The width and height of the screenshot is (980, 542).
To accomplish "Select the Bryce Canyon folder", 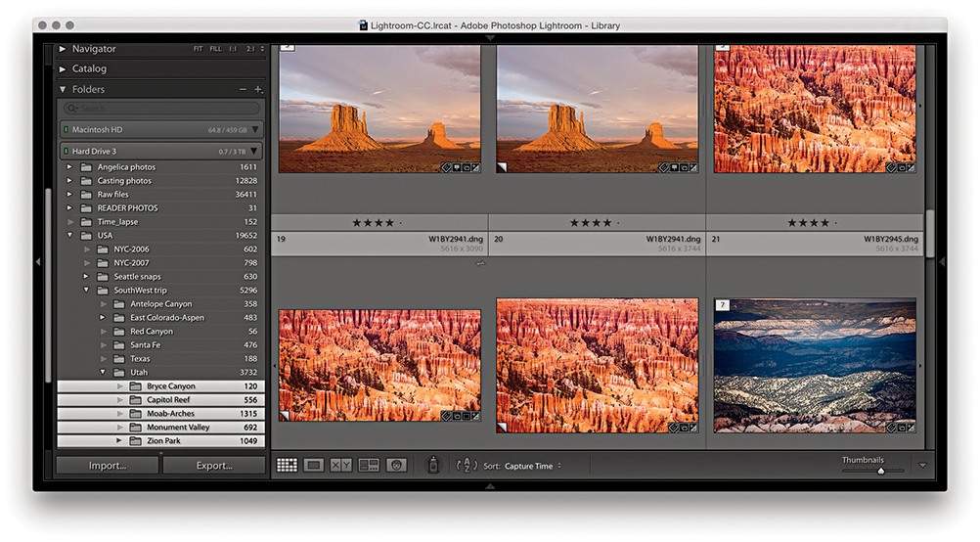I will [x=171, y=386].
